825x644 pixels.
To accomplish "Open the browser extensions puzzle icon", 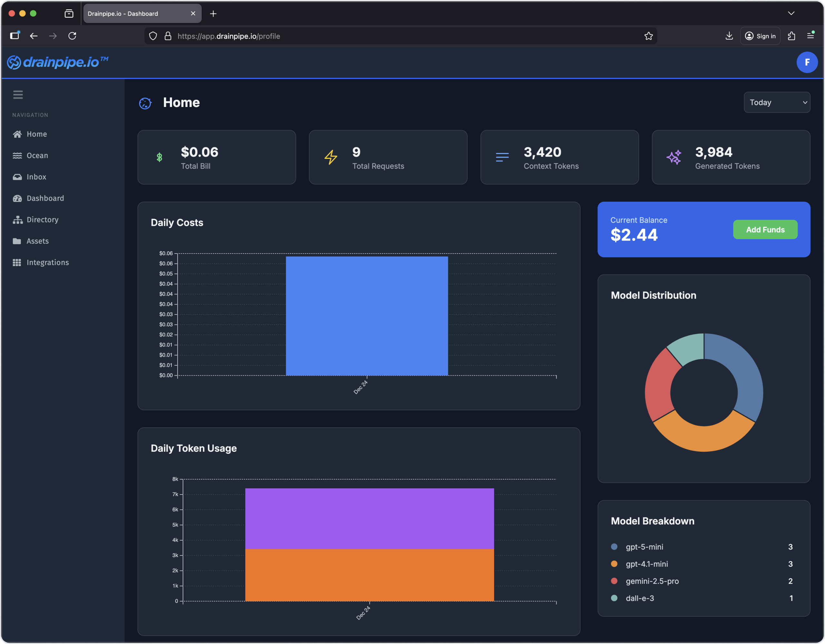I will 791,36.
